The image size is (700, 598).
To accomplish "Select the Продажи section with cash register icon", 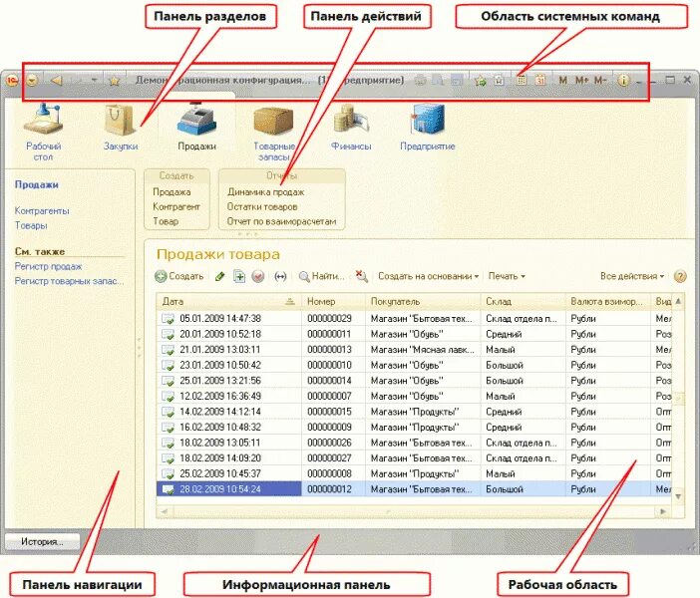I will pyautogui.click(x=196, y=128).
